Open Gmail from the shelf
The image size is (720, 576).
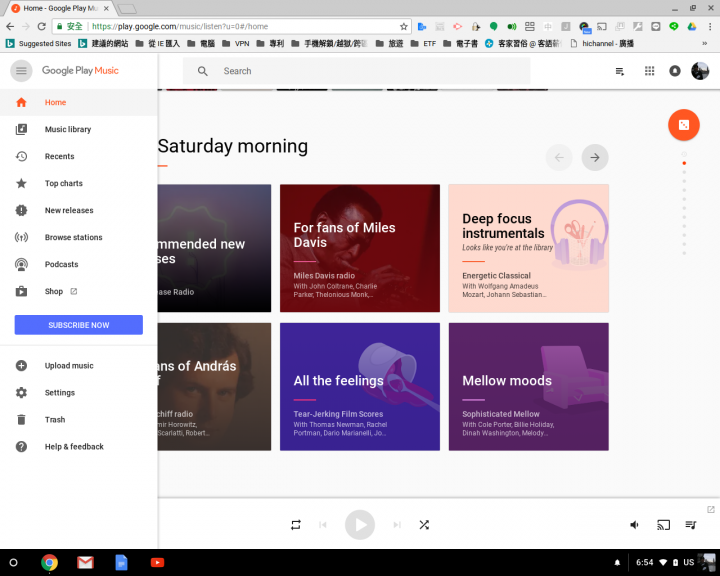[85, 562]
